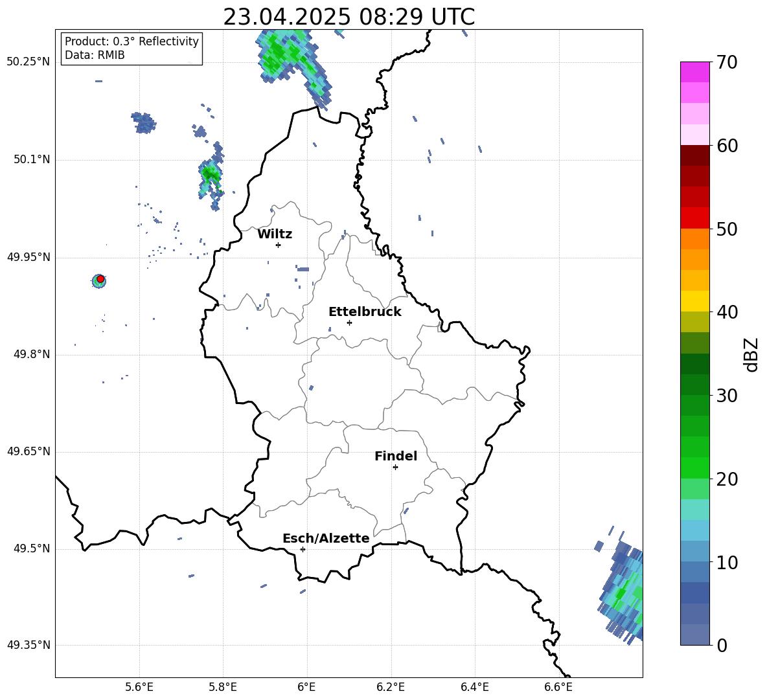Click the colorbar tick value 20
This screenshot has width=767, height=700.
click(x=727, y=479)
